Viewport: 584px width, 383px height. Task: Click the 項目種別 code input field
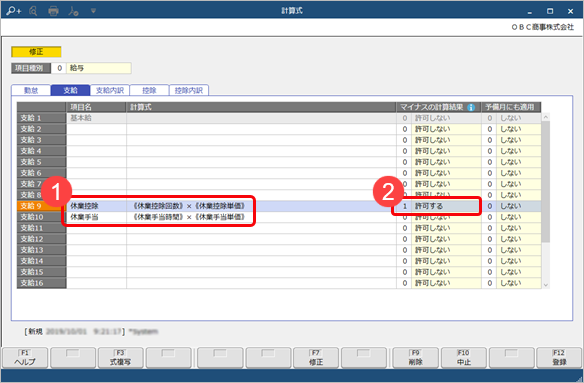click(58, 68)
